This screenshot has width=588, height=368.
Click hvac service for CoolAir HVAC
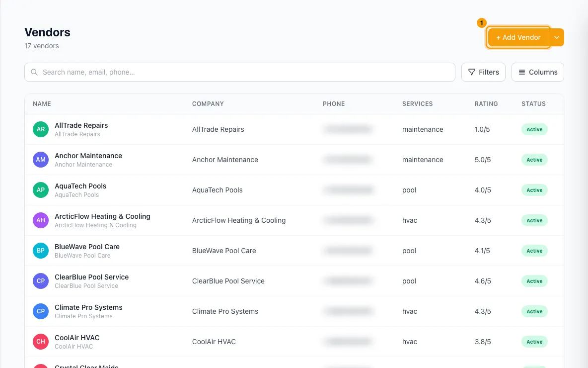coord(410,342)
